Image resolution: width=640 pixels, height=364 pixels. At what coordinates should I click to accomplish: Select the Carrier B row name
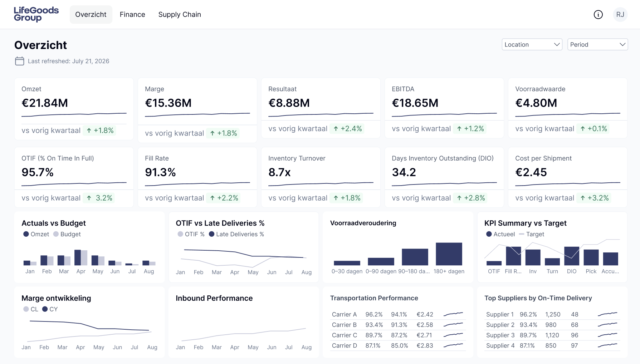click(x=344, y=325)
